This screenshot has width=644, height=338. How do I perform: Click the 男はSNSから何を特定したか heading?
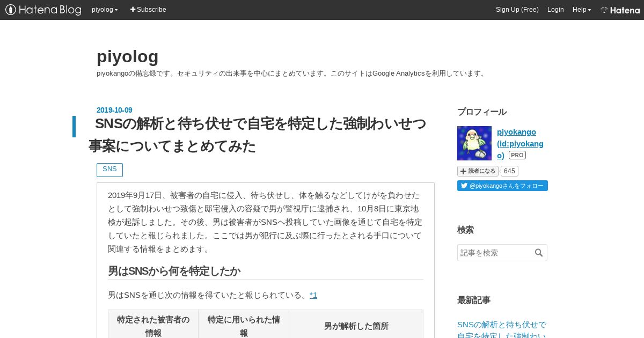click(x=174, y=271)
